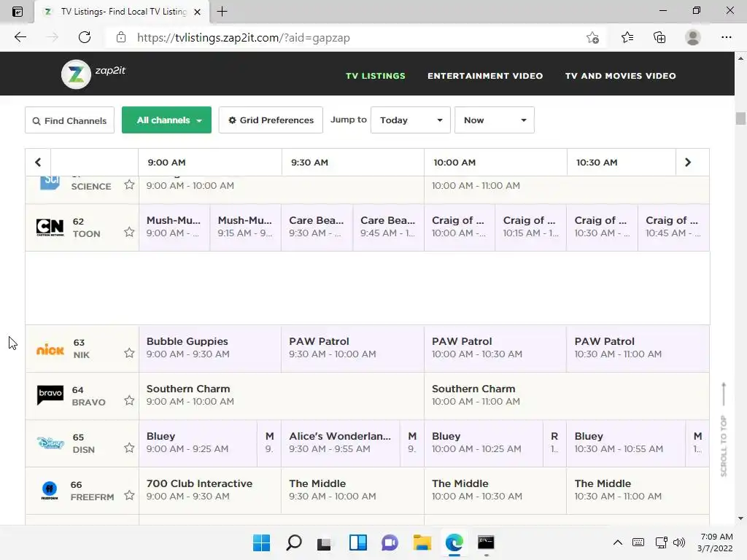Screen dimensions: 747x560
Task: Select the TV AND MOVIES VIDEO nav item
Action: coord(620,76)
